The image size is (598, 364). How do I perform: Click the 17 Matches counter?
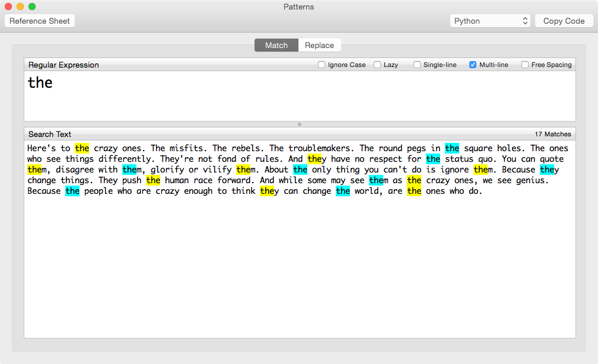click(553, 134)
